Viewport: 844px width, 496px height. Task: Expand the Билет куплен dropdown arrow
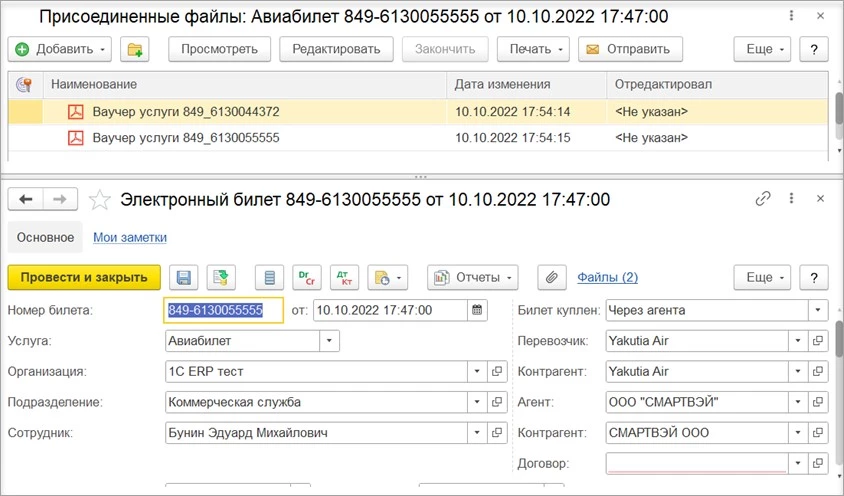point(818,310)
